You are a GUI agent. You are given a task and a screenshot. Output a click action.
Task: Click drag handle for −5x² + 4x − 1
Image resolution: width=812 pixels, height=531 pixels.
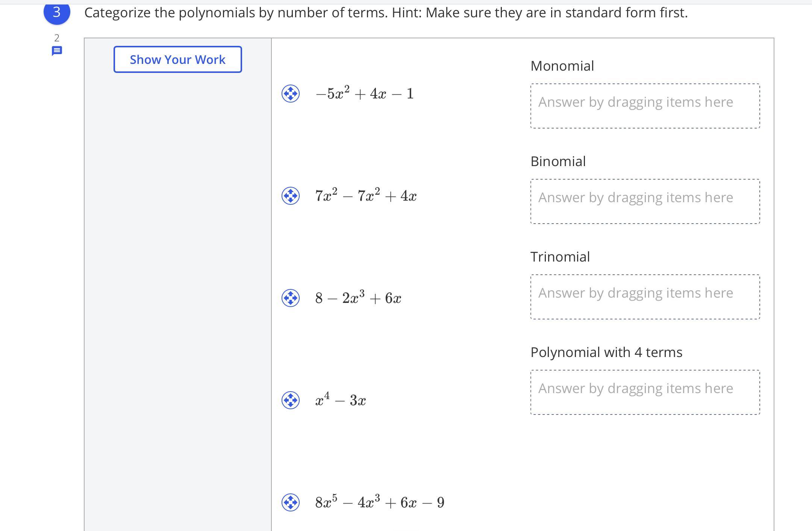click(x=291, y=94)
